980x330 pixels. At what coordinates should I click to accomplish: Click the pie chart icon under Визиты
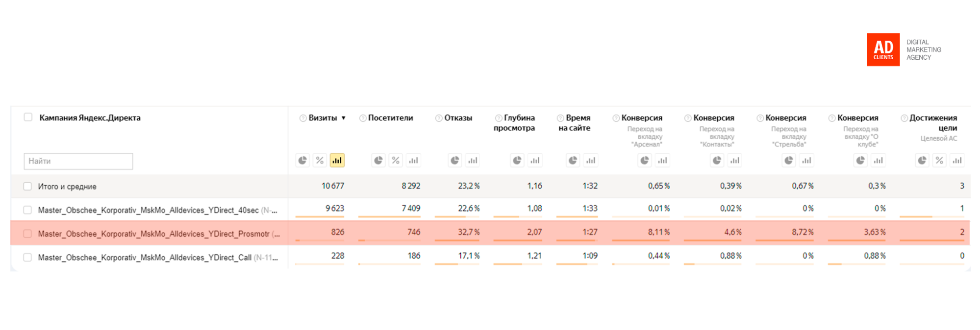click(302, 161)
